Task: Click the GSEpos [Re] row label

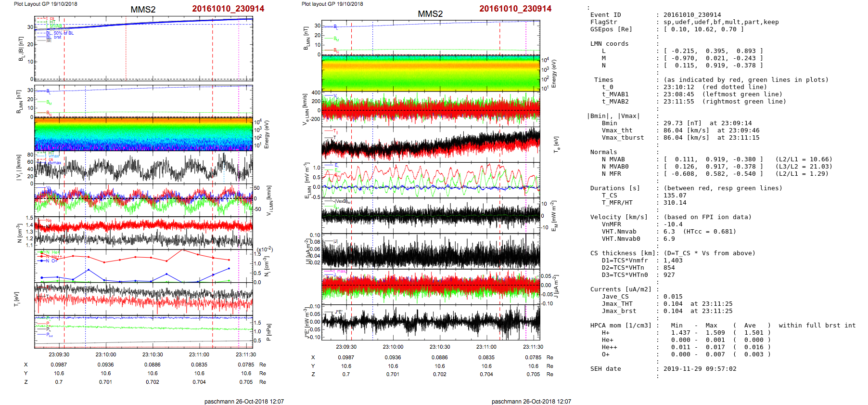Action: pos(611,29)
